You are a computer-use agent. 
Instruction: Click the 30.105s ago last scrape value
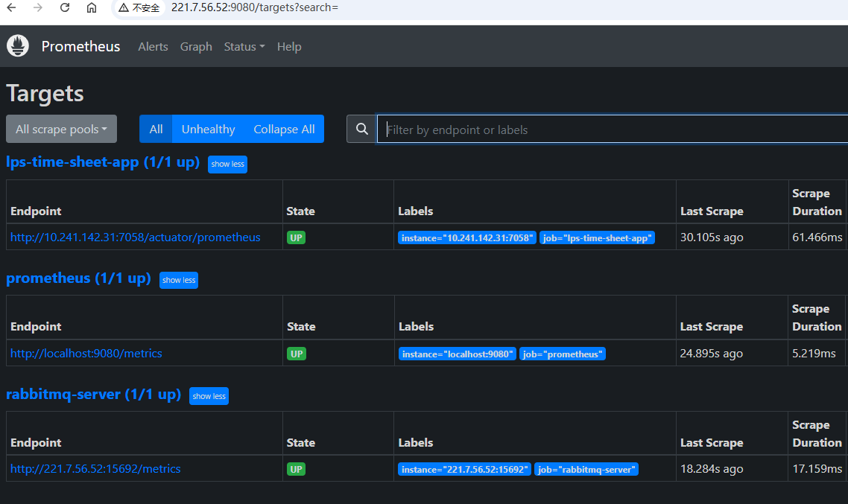(712, 237)
